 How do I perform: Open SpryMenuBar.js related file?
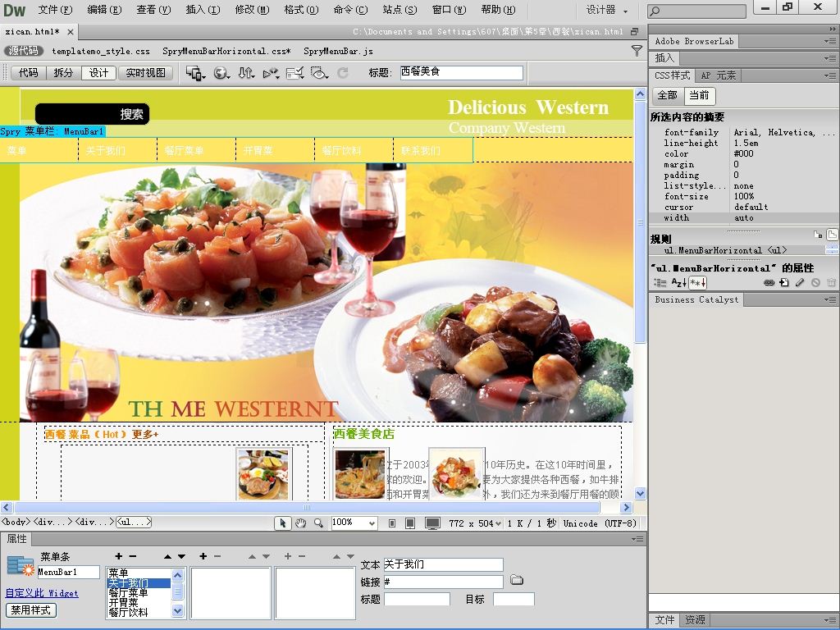(x=338, y=52)
